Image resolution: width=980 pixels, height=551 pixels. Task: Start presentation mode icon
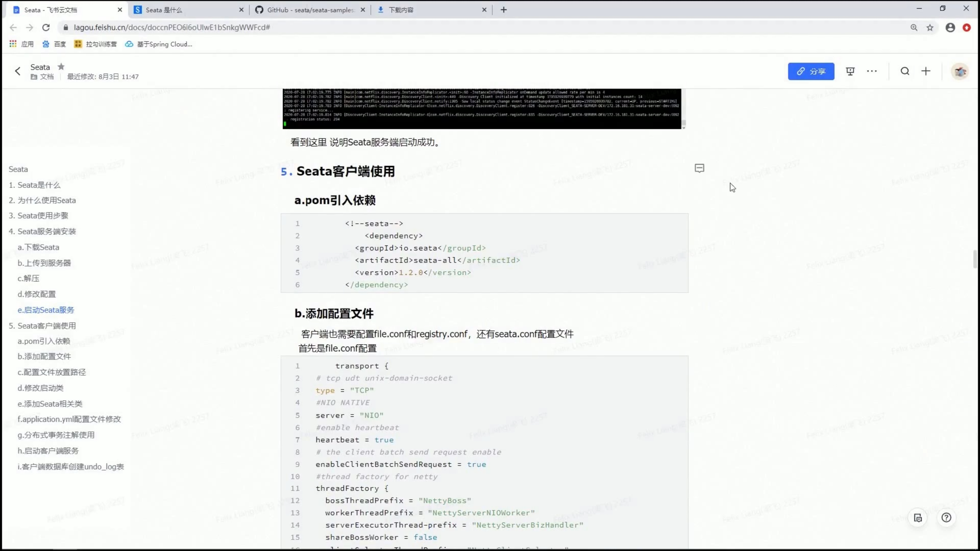pos(850,71)
